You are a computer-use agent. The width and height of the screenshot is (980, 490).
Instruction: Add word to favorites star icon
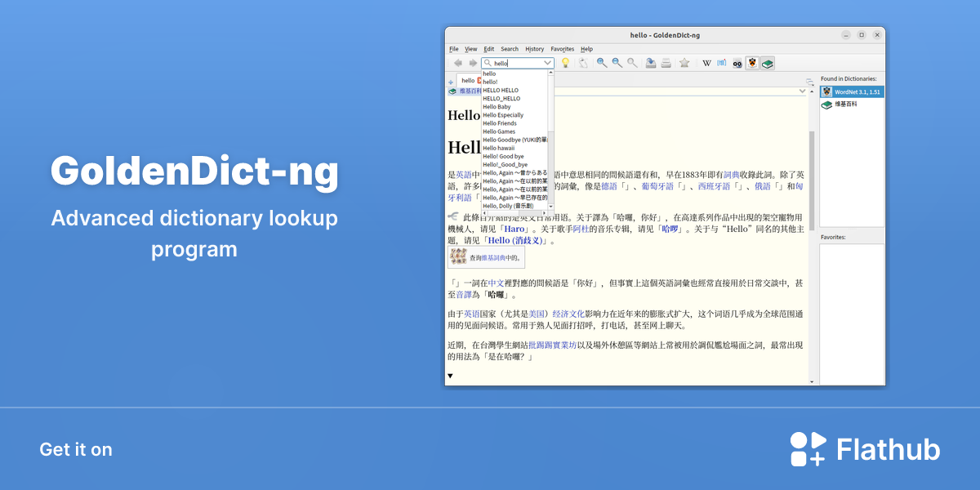click(x=684, y=63)
